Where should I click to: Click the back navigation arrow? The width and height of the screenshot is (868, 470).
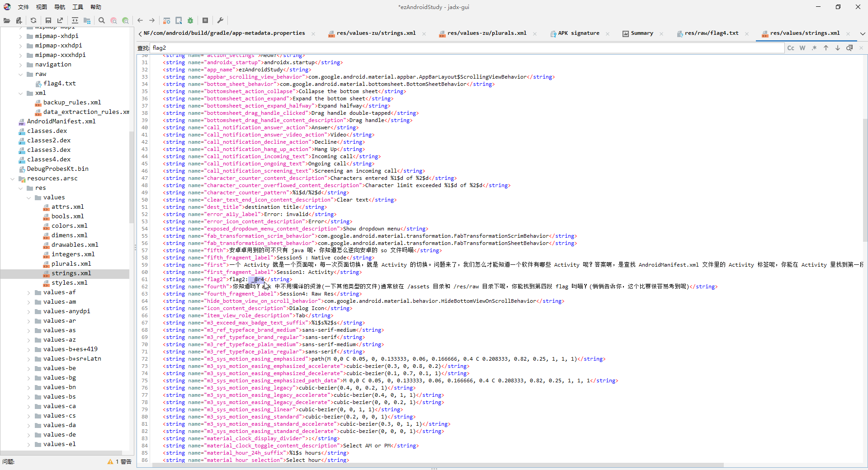pyautogui.click(x=140, y=20)
